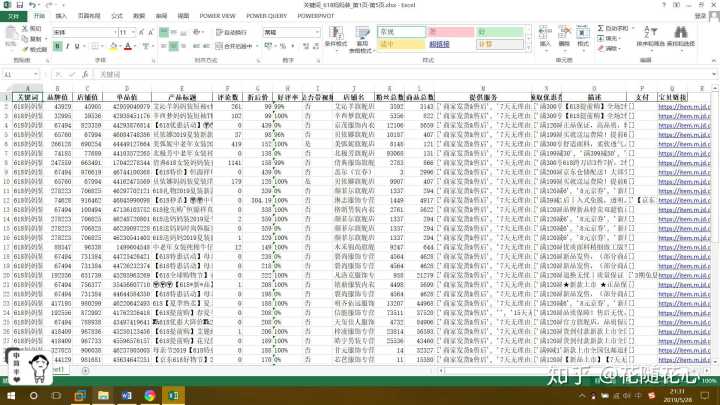Increase decimal places icon
Viewport: 720px width, 405px height.
pyautogui.click(x=306, y=46)
